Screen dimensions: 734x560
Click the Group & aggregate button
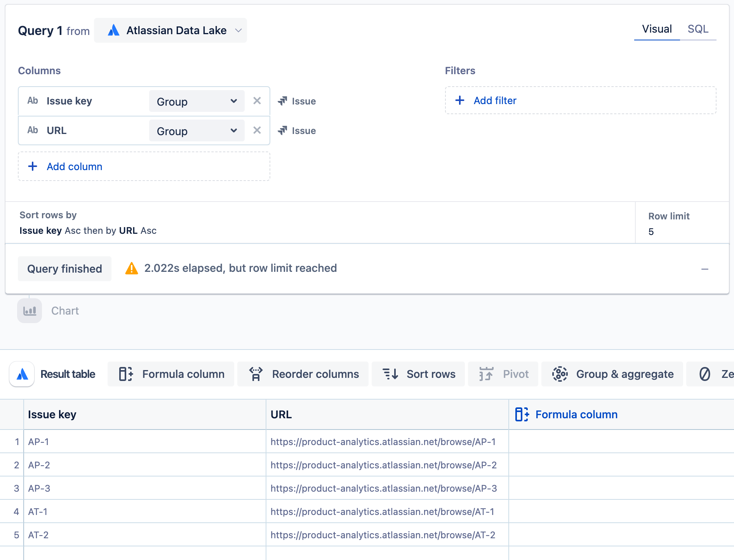tap(612, 374)
